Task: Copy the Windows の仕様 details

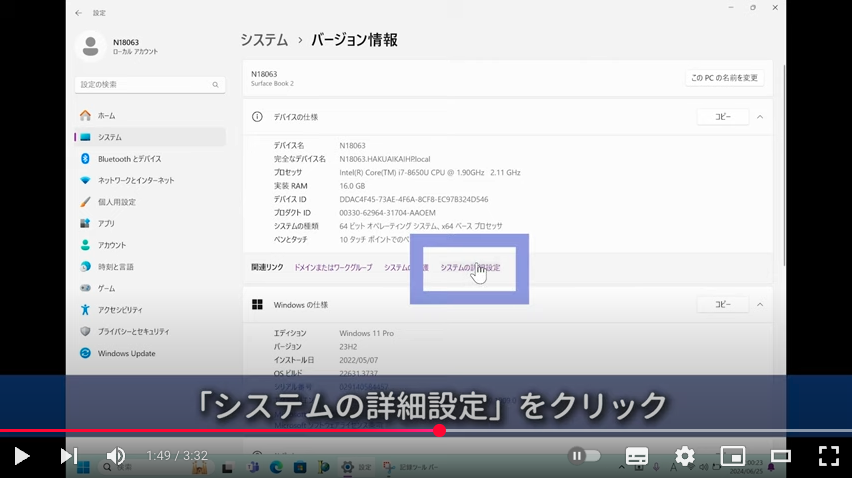Action: [x=723, y=305]
